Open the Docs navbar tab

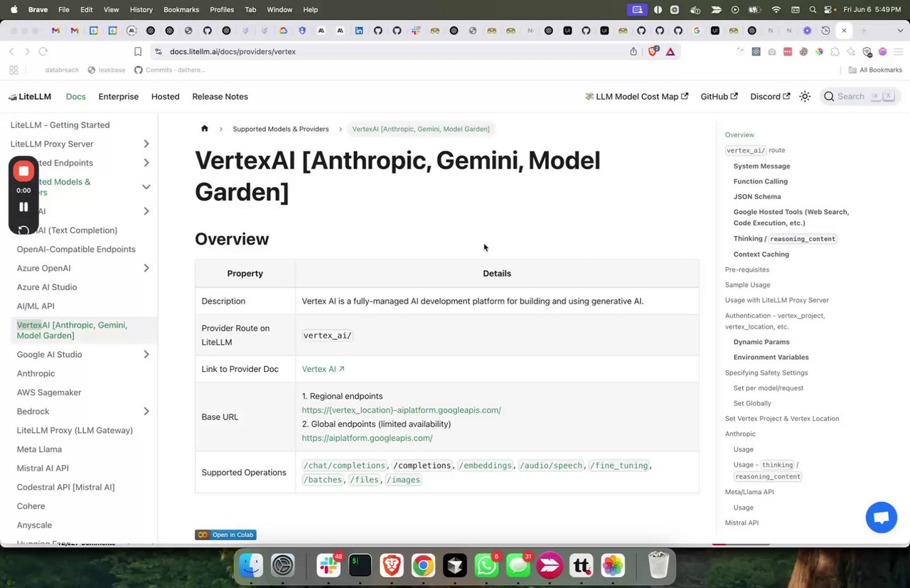pyautogui.click(x=75, y=97)
